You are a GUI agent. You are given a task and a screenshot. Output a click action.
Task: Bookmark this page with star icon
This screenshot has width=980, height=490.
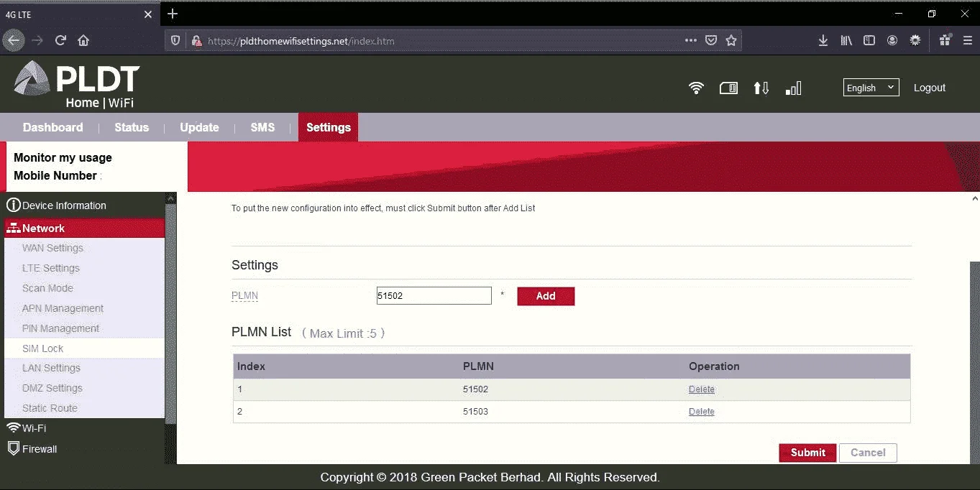731,40
